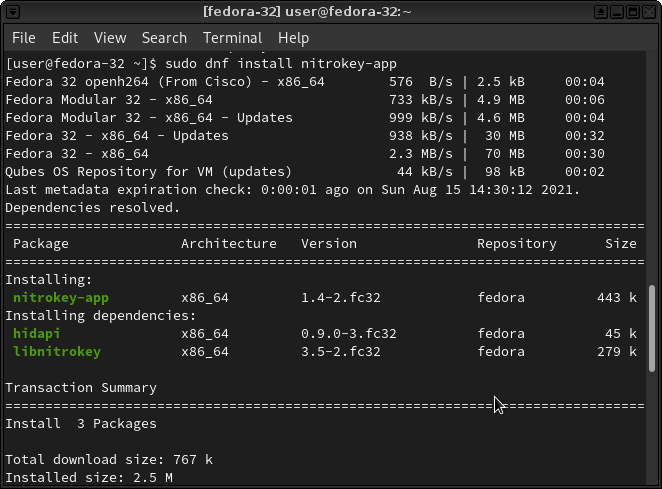Click the 'Repository' column header
Screen dimensions: 662x489
click(517, 244)
